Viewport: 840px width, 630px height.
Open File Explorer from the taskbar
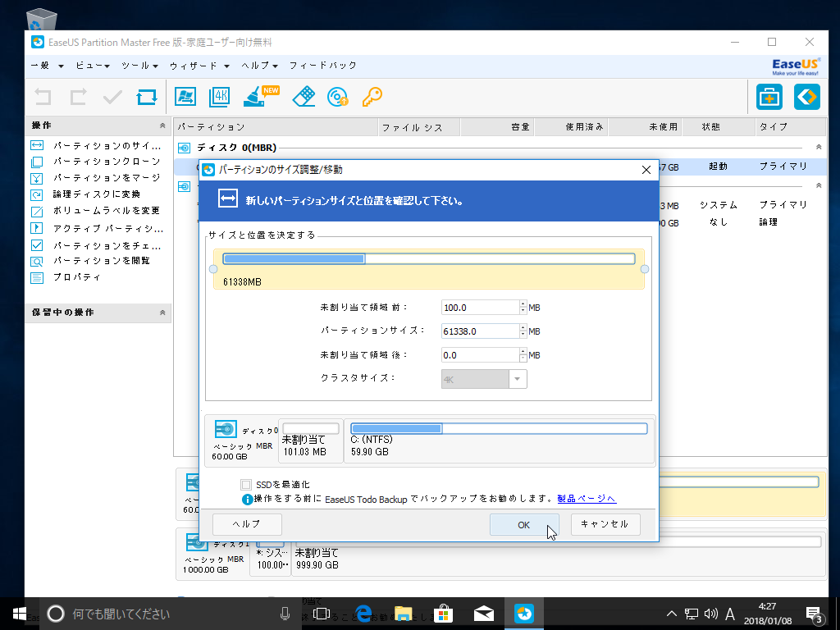point(404,614)
